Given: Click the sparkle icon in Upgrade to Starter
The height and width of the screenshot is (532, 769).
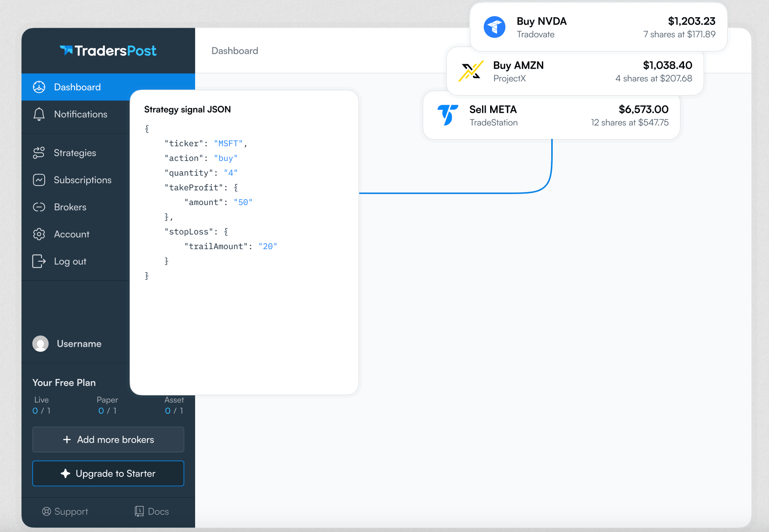Looking at the screenshot, I should (x=65, y=473).
